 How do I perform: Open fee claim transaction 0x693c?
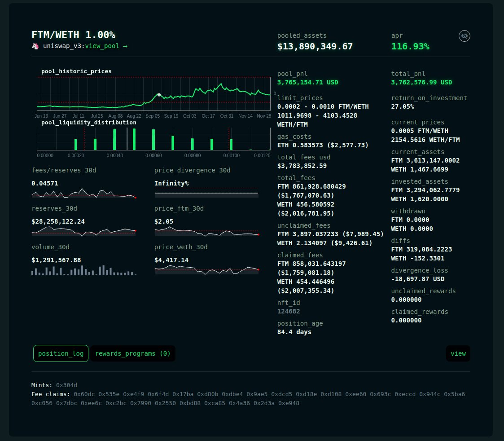pyautogui.click(x=381, y=394)
